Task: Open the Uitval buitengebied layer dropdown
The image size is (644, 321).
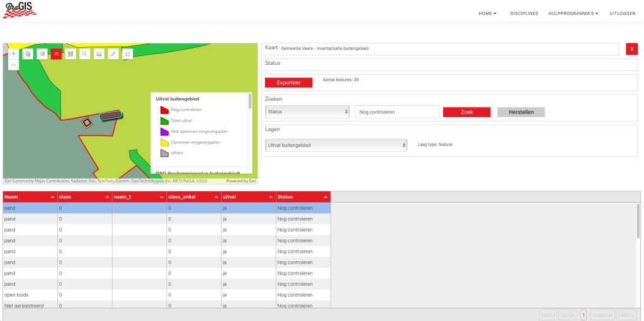Action: pyautogui.click(x=336, y=145)
